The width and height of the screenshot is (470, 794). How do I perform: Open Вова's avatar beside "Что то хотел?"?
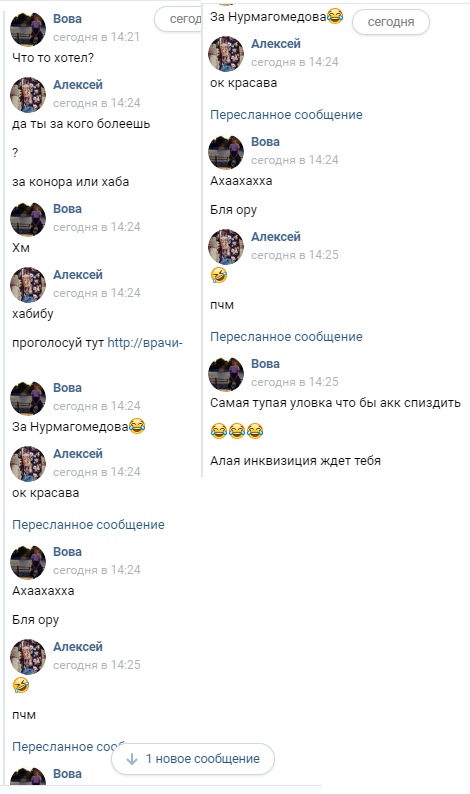click(28, 28)
